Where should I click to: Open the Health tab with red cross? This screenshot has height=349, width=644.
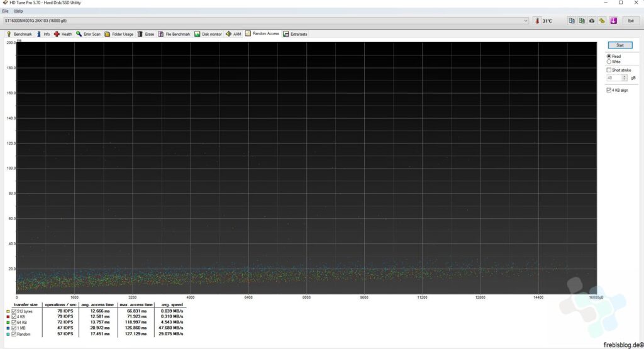tap(63, 34)
